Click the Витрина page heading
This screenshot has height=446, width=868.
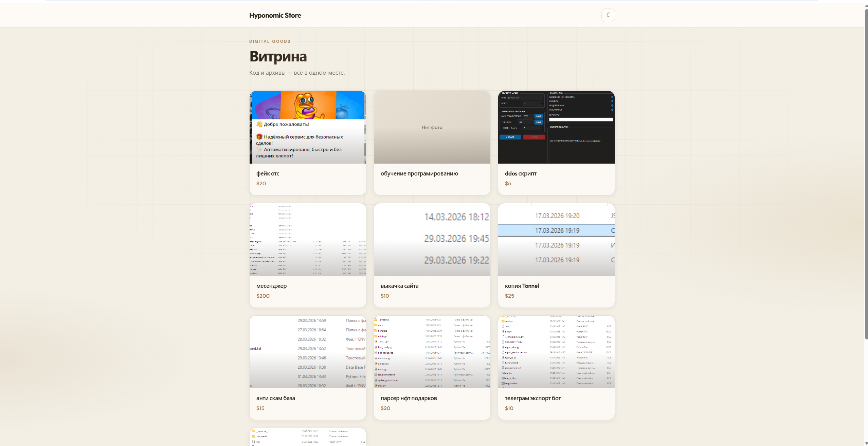[x=278, y=56]
